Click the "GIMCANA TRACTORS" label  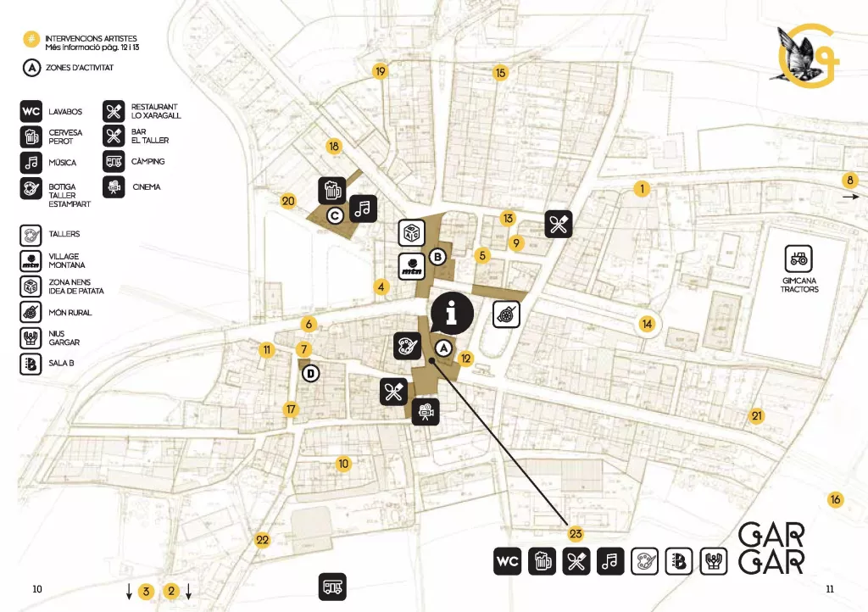point(798,285)
